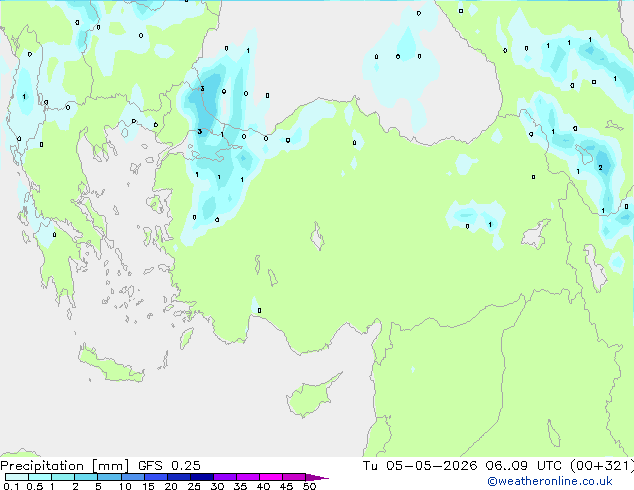Click the 0.1–0.5 mm legend color swatch
The width and height of the screenshot is (634, 490).
click(17, 477)
